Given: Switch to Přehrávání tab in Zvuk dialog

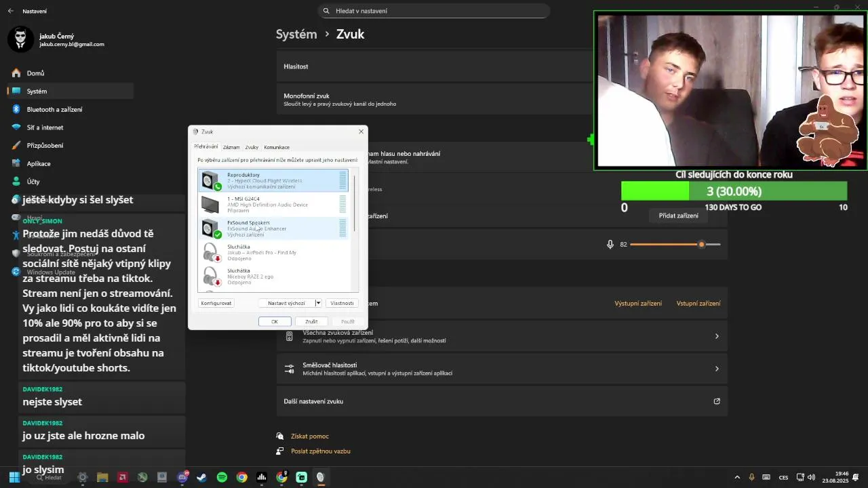Looking at the screenshot, I should [206, 146].
